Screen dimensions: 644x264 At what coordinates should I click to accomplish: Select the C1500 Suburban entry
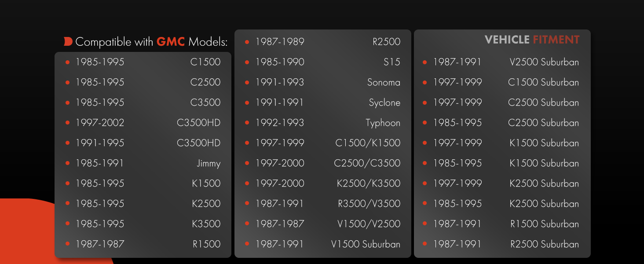543,82
